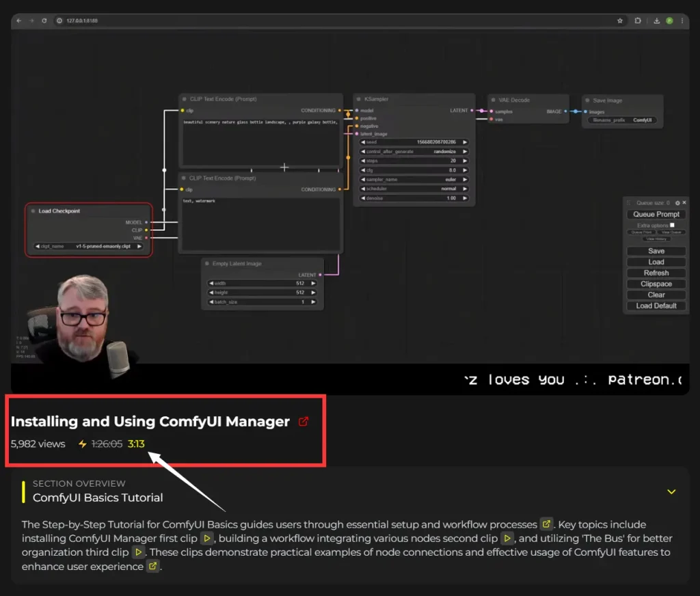Viewport: 700px width, 596px height.
Task: Bookmark the page via the star icon
Action: click(x=619, y=21)
